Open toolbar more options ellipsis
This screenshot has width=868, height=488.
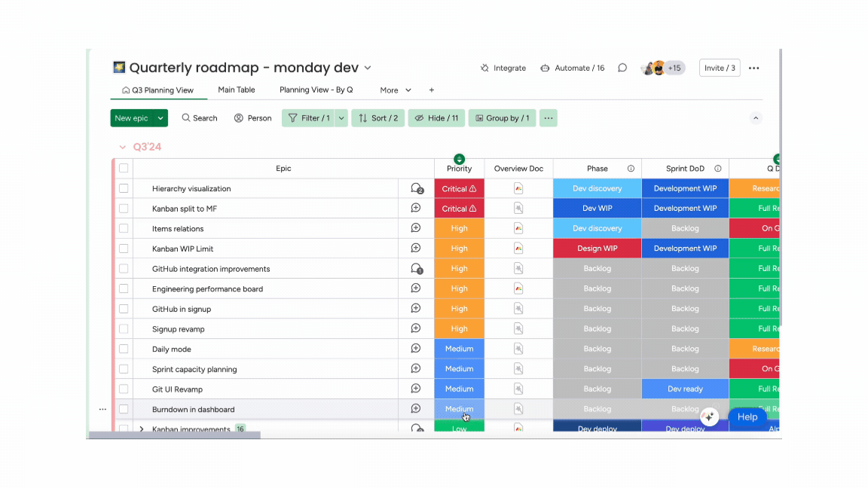point(548,117)
